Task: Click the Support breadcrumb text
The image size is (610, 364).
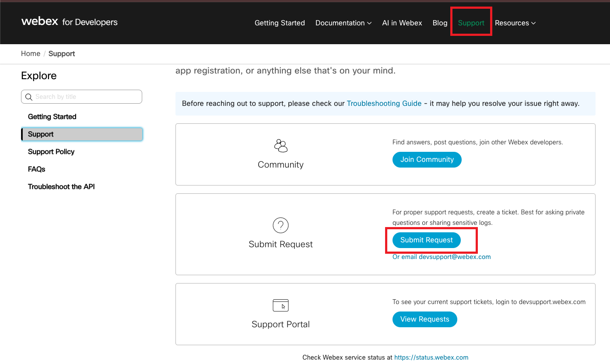Action: pyautogui.click(x=62, y=53)
